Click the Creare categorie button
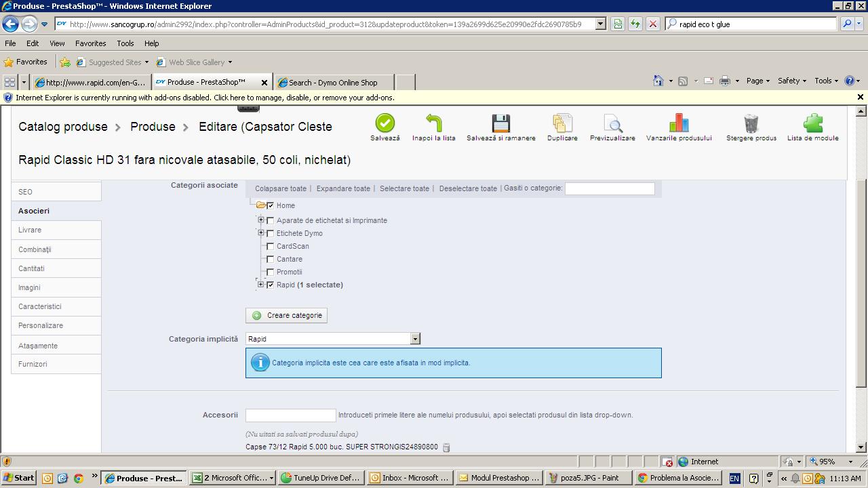868x488 pixels. pos(286,315)
